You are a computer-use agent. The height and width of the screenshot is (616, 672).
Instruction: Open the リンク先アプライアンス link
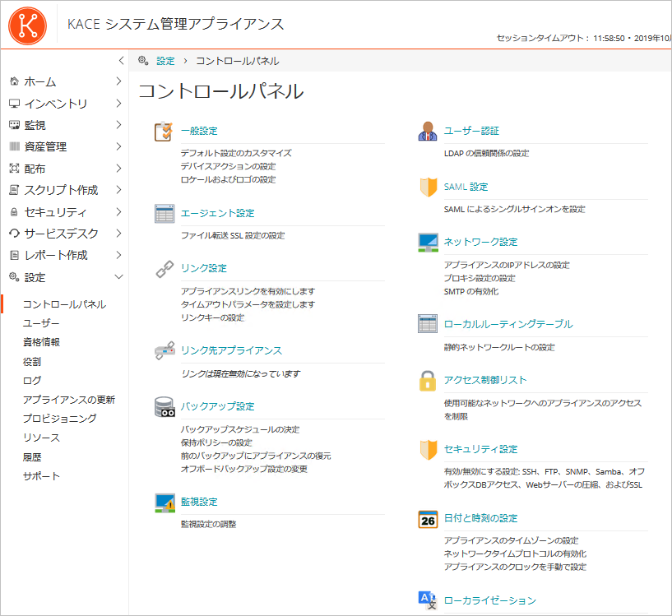tap(231, 350)
